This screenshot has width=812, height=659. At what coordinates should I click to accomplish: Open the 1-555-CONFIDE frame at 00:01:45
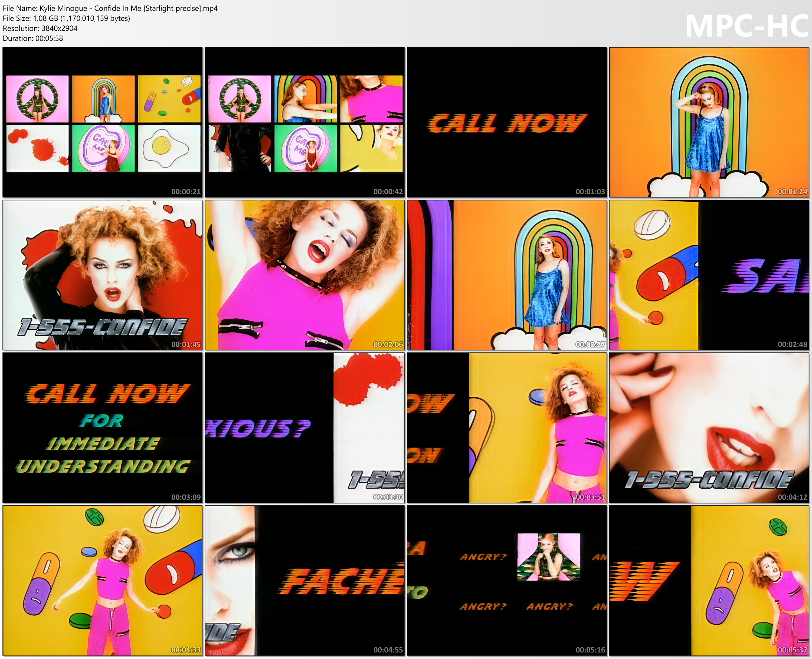[102, 275]
